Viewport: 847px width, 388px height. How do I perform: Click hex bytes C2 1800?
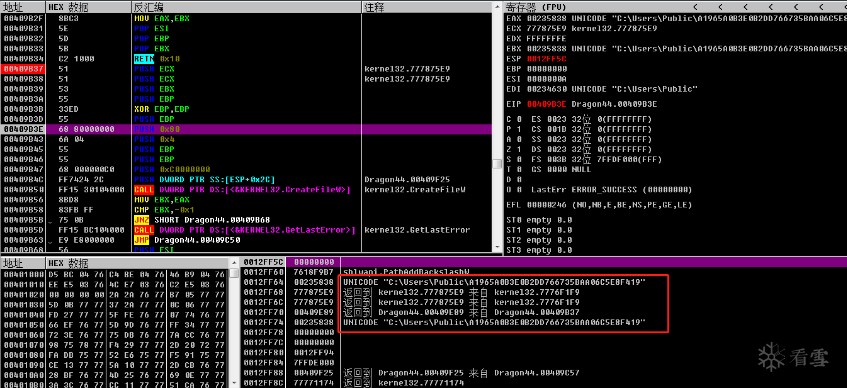click(x=76, y=58)
